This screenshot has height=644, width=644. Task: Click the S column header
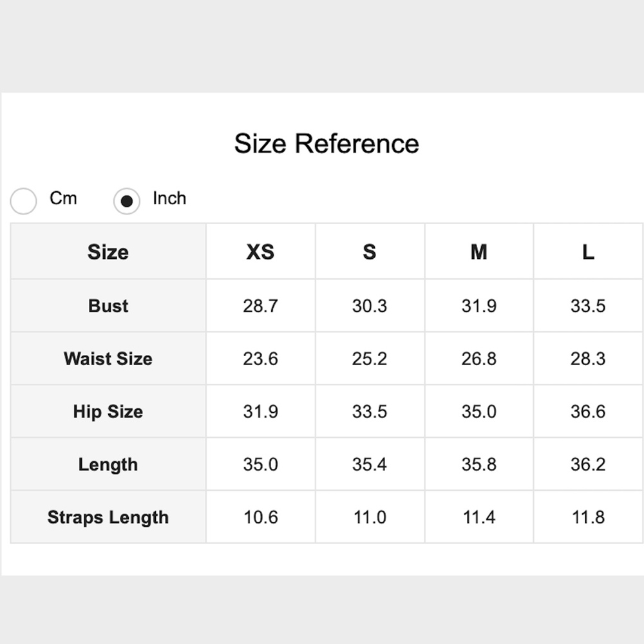click(370, 252)
